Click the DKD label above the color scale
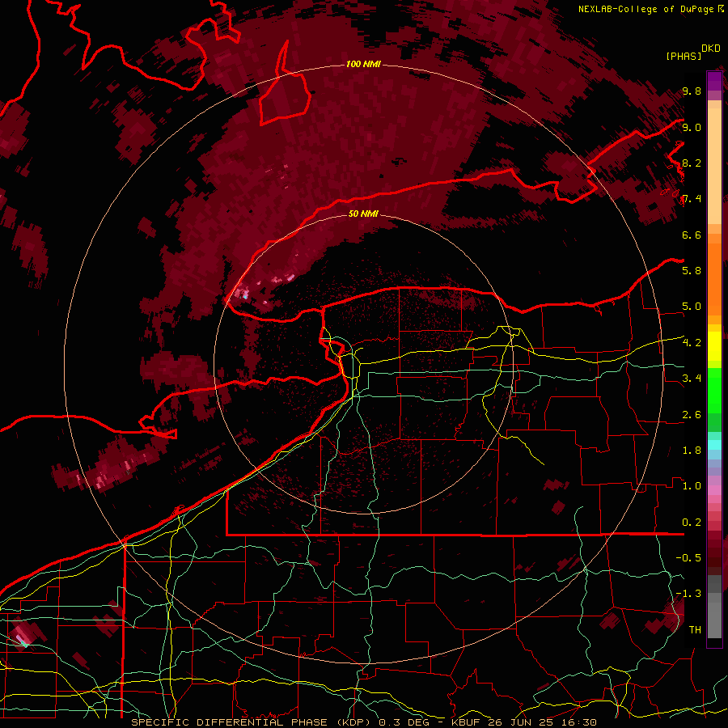Screen dimensions: 728x728 click(711, 49)
